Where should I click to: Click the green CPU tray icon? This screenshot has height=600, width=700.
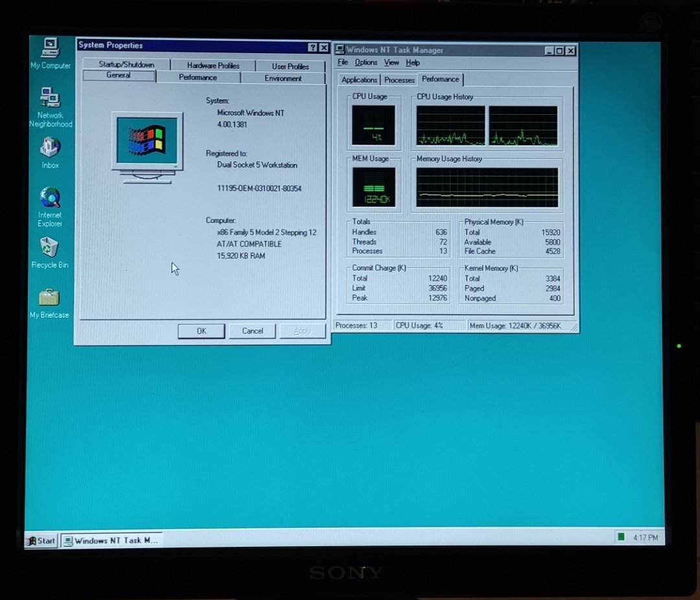pos(620,536)
